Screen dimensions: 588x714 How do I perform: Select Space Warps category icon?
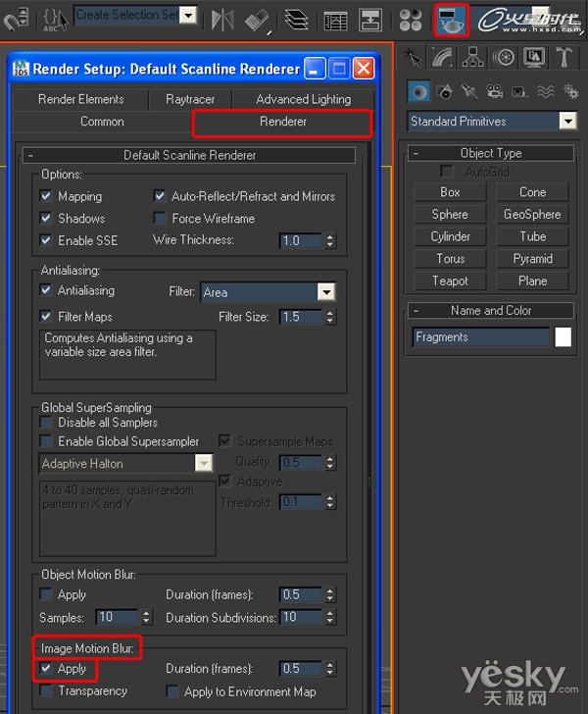point(545,91)
